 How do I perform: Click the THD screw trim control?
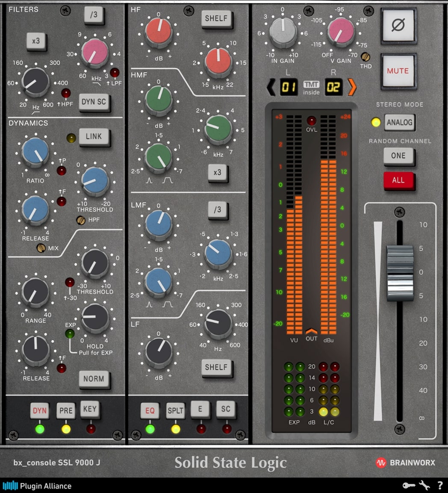click(x=365, y=57)
